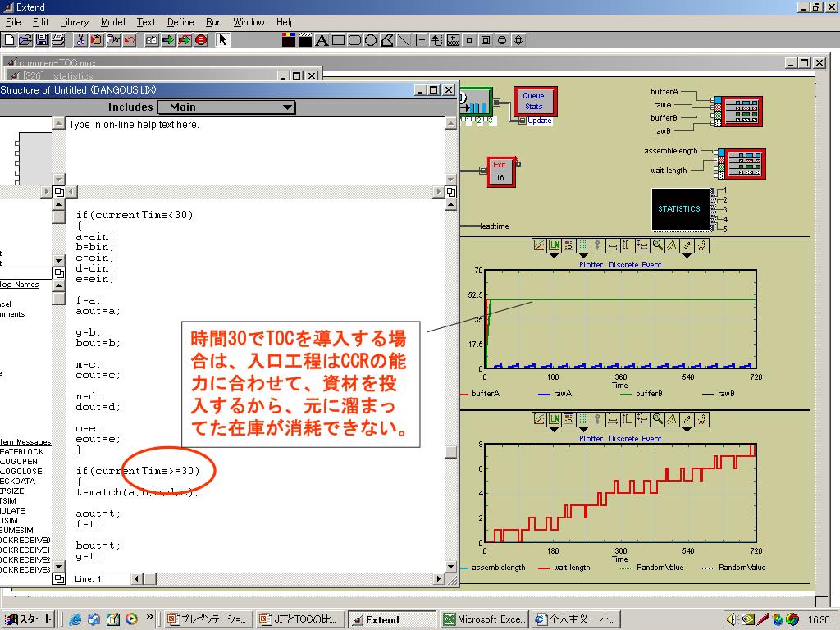Open the Window menu
Screen dimensions: 840x630
249,22
